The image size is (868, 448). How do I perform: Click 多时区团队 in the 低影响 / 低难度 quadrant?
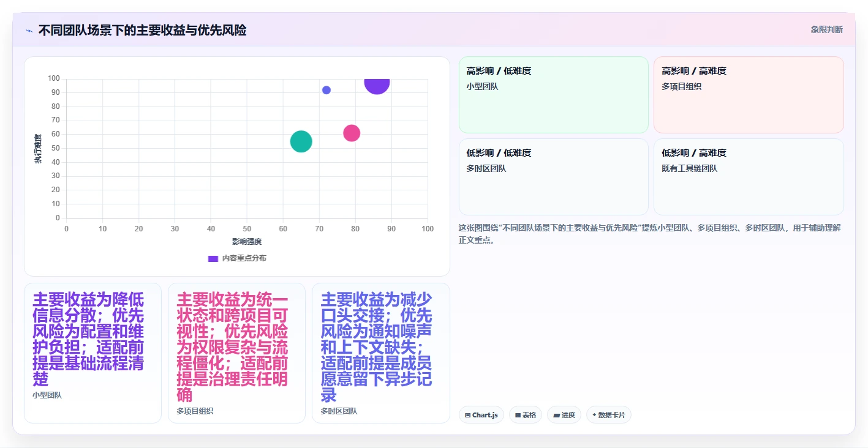point(486,169)
